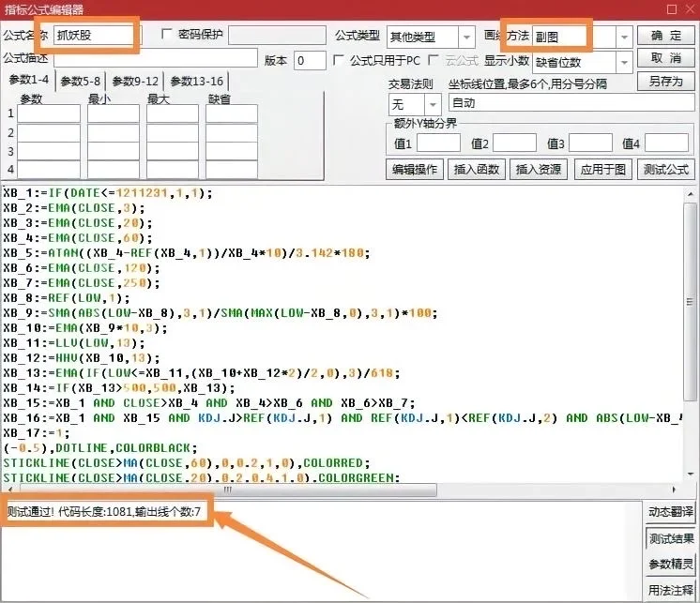Maximize the 指标公式编辑器 window
Viewport: 700px width, 603px height.
672,9
